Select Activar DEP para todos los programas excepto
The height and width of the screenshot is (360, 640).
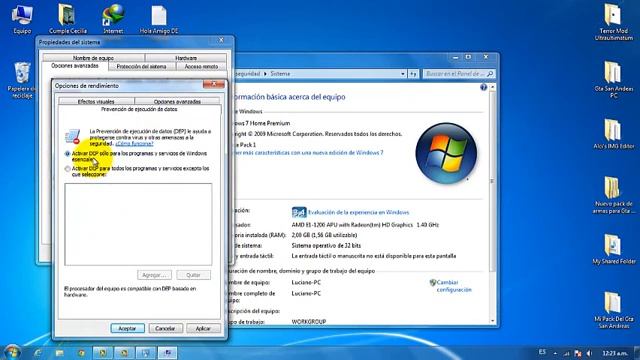pyautogui.click(x=67, y=169)
